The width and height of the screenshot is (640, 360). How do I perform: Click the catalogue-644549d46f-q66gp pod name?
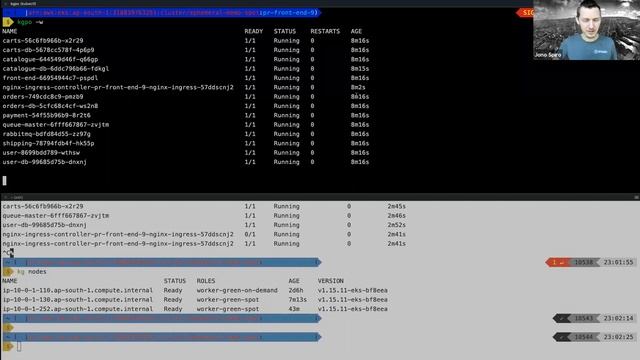coord(50,60)
